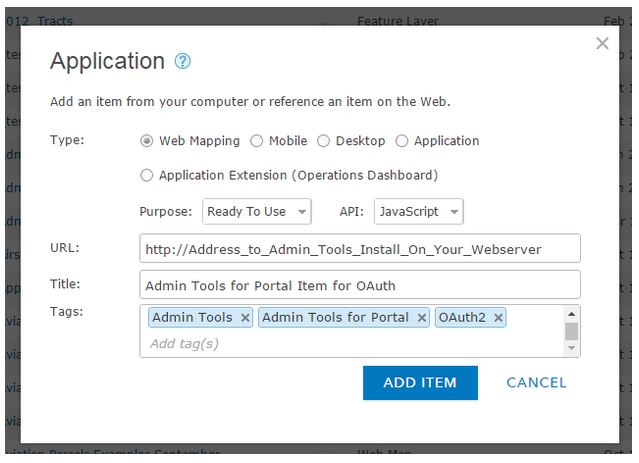Click the Add tag(s) input area
Screen dimensions: 639x463
pyautogui.click(x=300, y=343)
